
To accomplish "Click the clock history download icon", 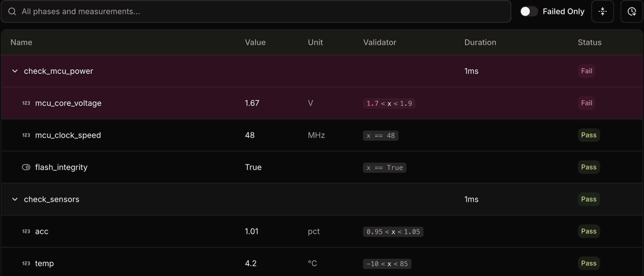I will point(632,11).
